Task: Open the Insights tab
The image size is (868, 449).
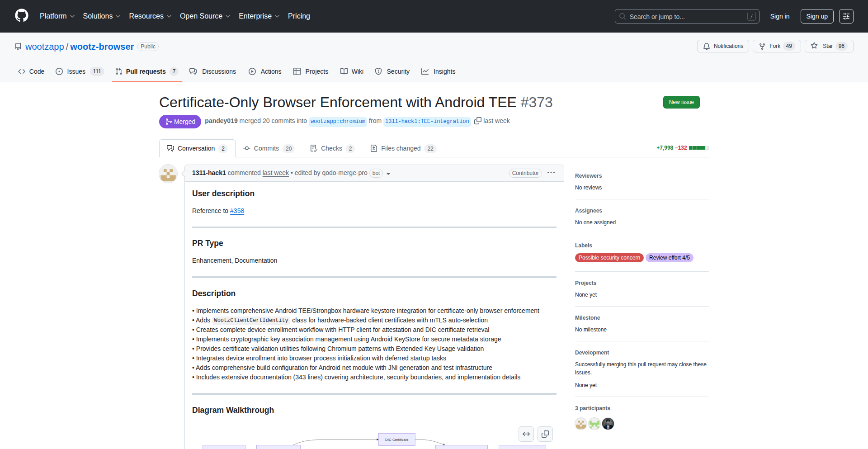Action: click(438, 71)
